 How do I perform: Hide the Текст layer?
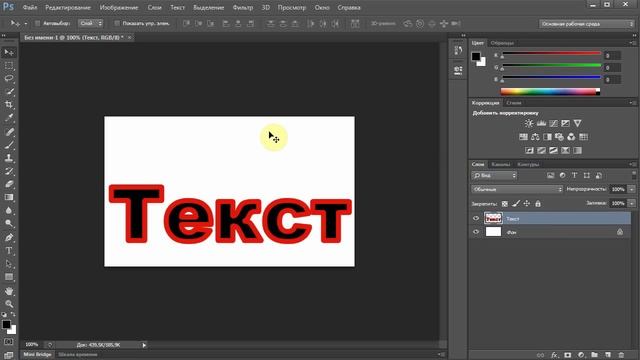[x=476, y=218]
